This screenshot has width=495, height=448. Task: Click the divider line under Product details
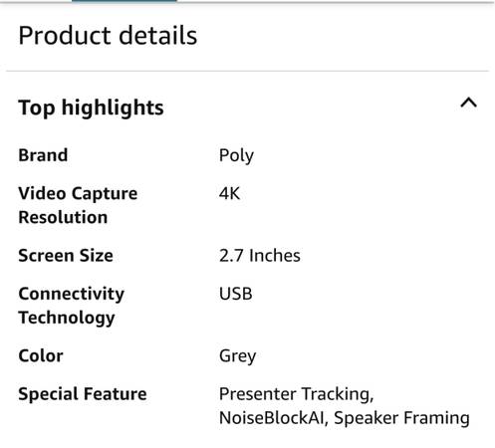click(x=247, y=71)
